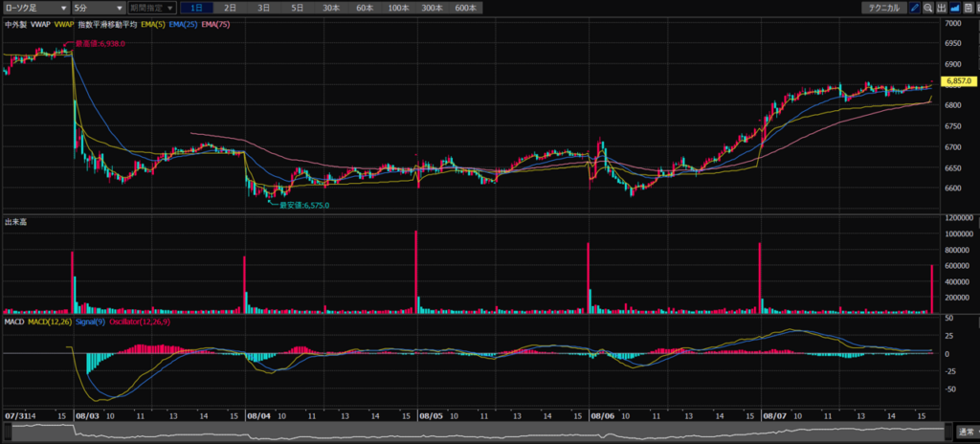980x444 pixels.
Task: Click the 08/06 date axis label
Action: point(601,415)
